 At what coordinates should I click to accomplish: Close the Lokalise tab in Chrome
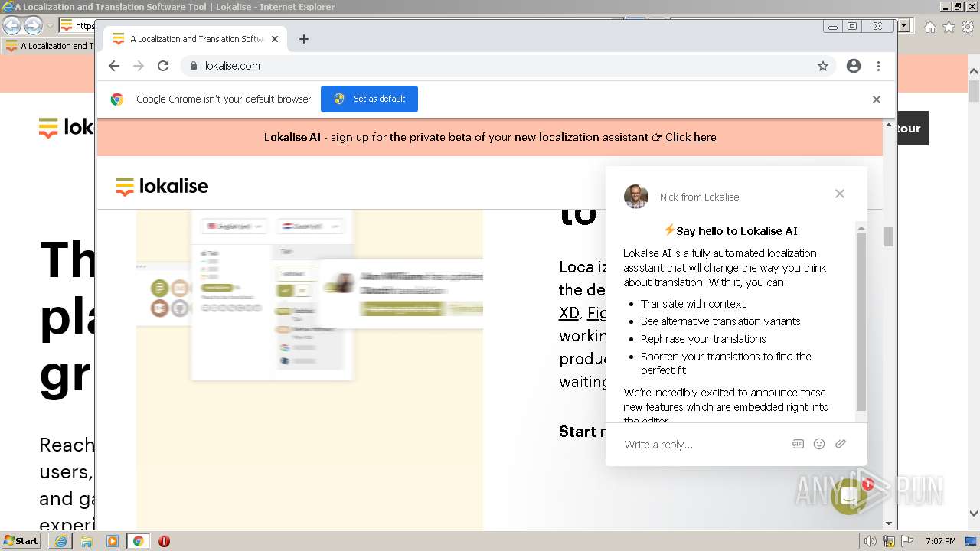point(275,39)
